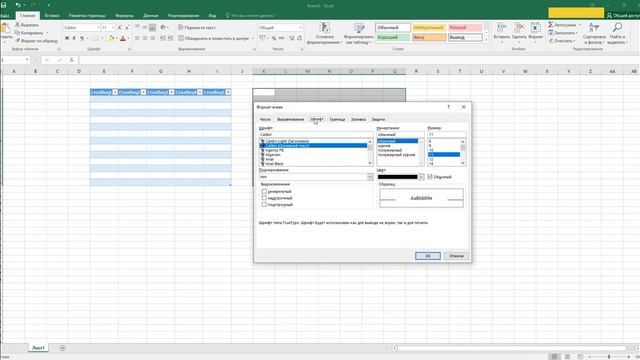Open the Border (Граница) tab in the dialog
The height and width of the screenshot is (360, 640).
(x=337, y=119)
